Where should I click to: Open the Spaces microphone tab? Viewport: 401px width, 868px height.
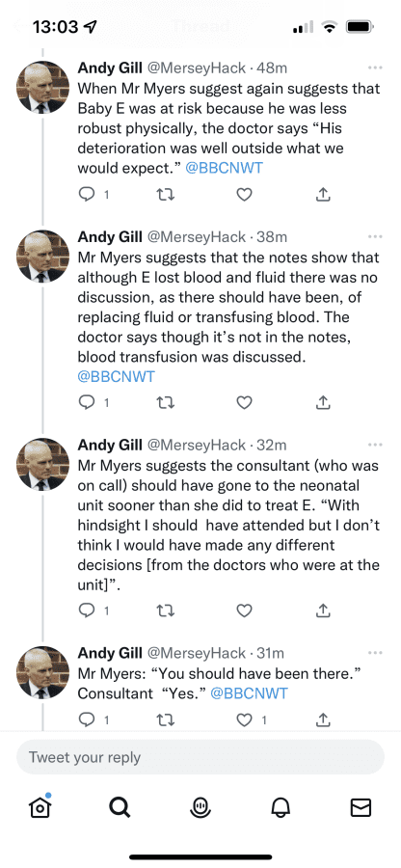coord(200,807)
